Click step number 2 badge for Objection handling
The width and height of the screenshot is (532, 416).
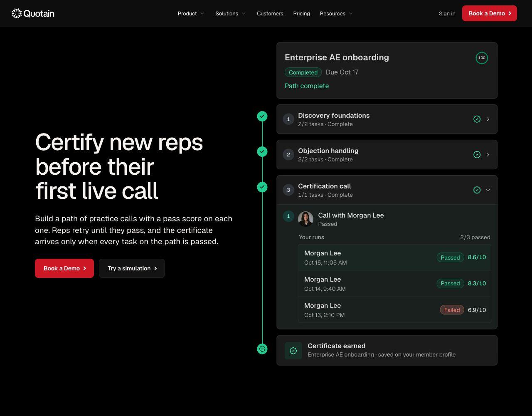[288, 155]
